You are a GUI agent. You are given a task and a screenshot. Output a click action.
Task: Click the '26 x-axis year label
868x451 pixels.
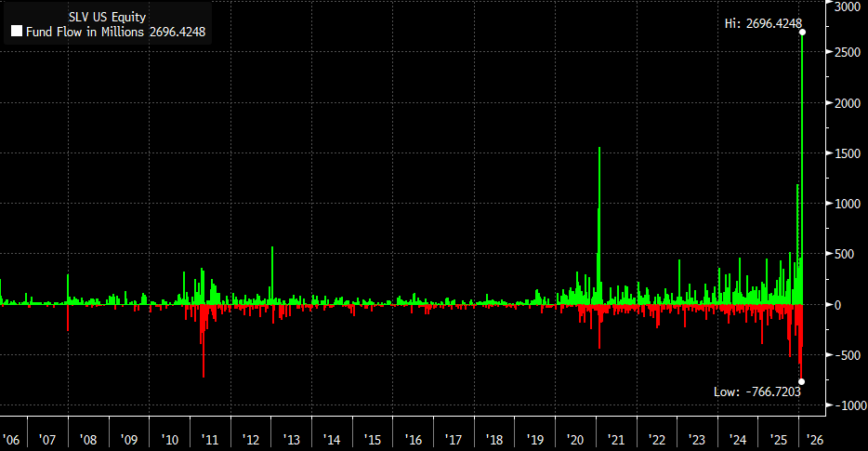click(x=814, y=440)
